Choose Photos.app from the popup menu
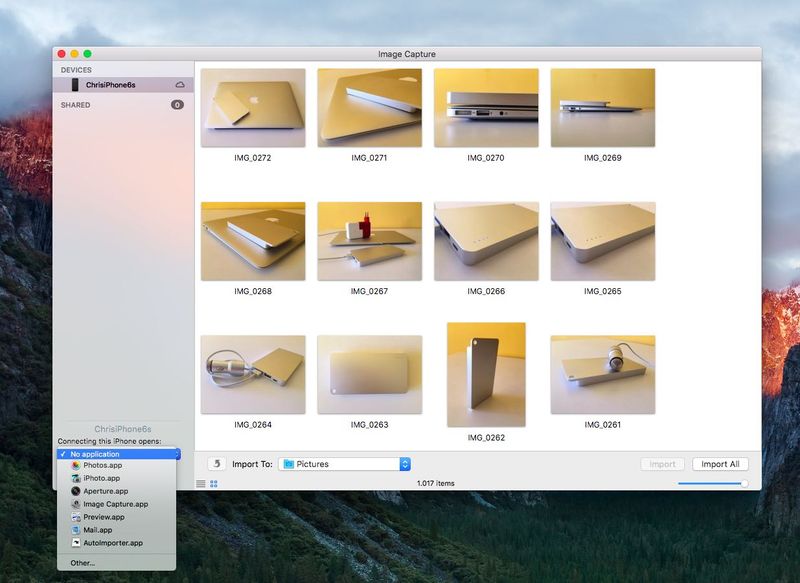Screen dimensions: 800x583 pyautogui.click(x=116, y=465)
